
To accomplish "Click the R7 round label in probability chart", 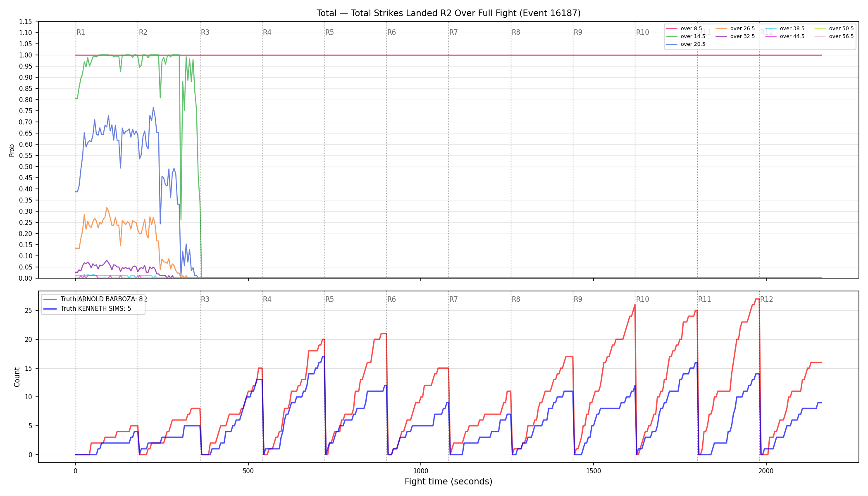I will 454,32.
